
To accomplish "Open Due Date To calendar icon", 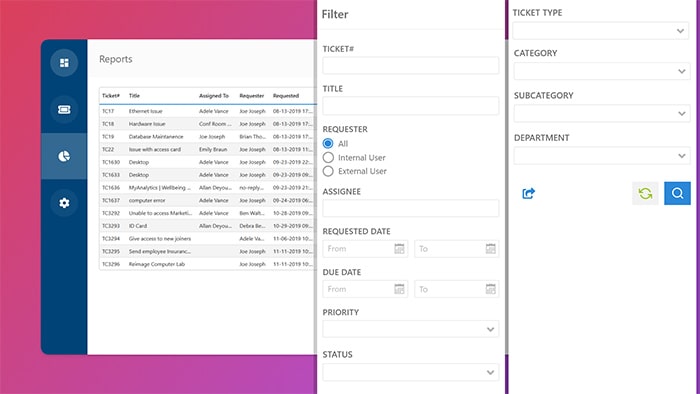I will (490, 289).
